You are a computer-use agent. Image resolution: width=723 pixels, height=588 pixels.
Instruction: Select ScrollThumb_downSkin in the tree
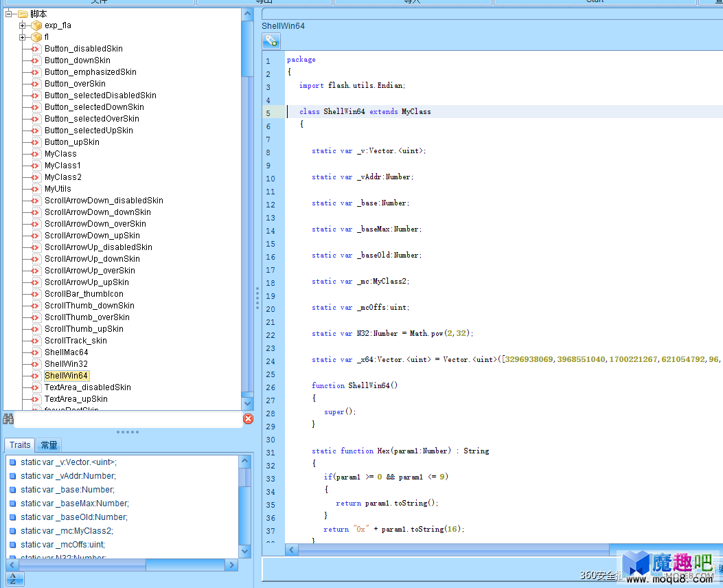point(89,306)
